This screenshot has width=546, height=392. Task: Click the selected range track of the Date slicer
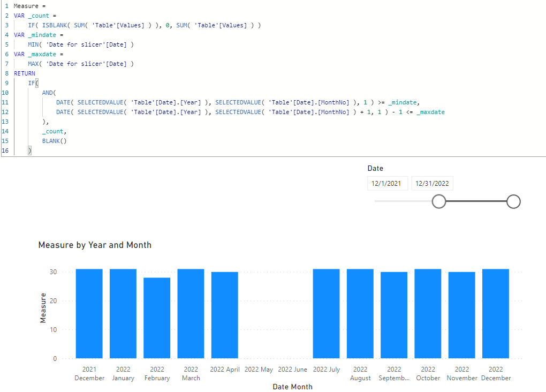476,201
